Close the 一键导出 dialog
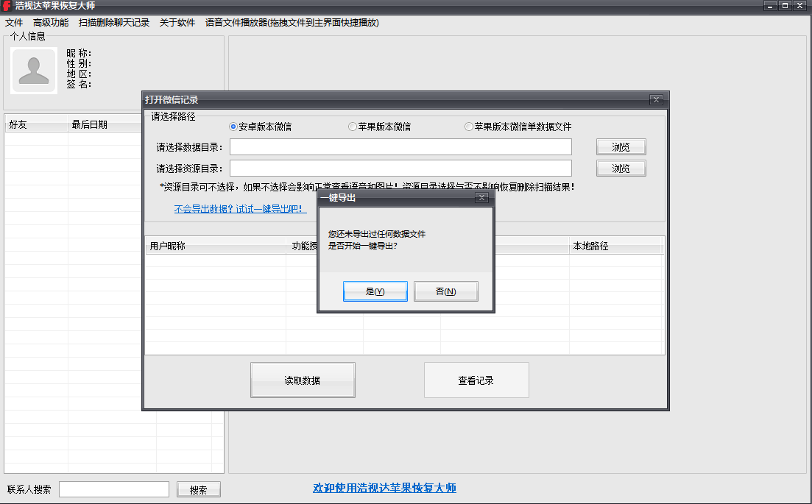 pos(481,198)
